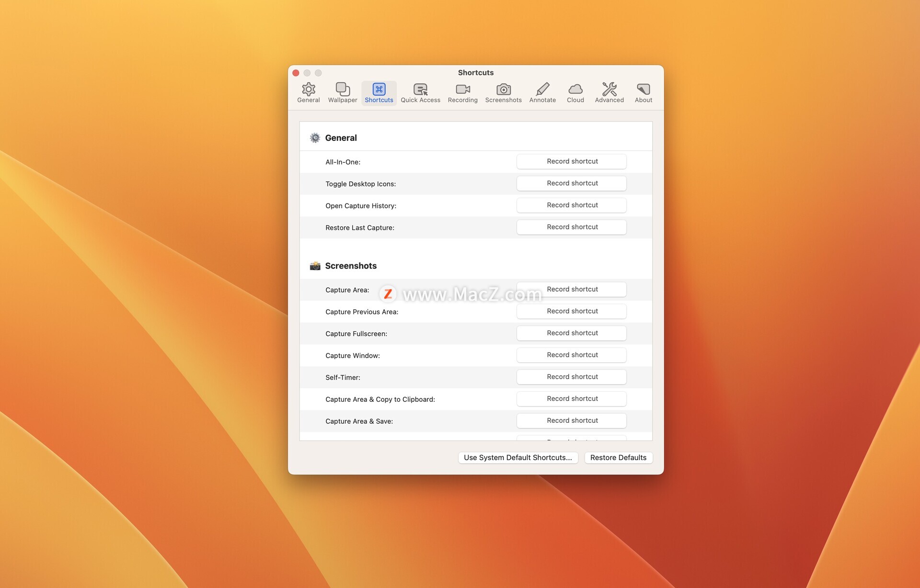This screenshot has height=588, width=920.
Task: Click the Open Capture History label
Action: [x=361, y=206]
